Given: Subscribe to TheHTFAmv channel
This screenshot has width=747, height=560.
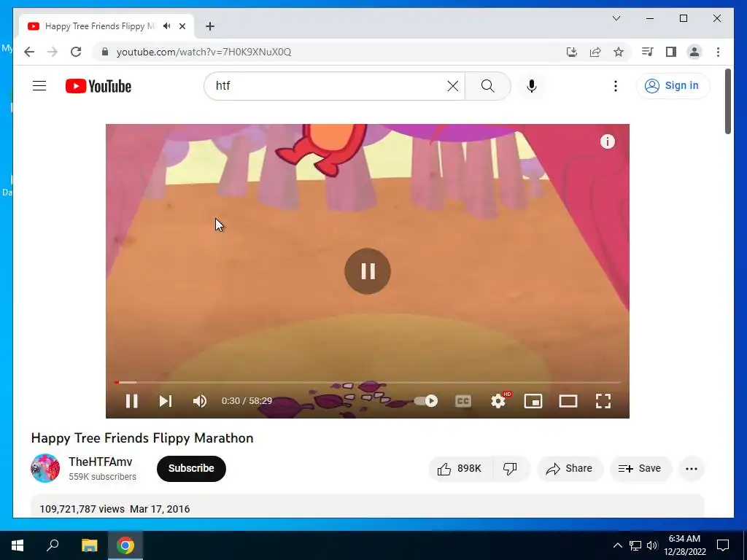Looking at the screenshot, I should pyautogui.click(x=191, y=469).
